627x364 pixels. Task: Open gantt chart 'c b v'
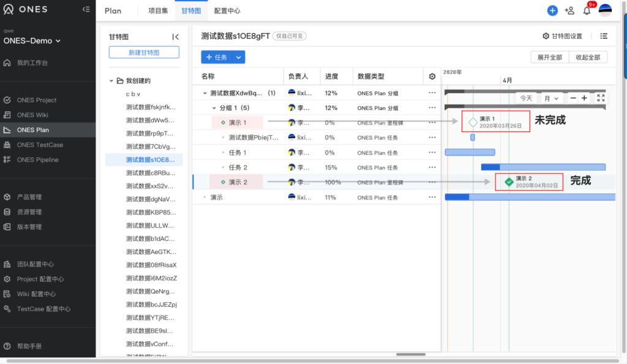(x=133, y=94)
